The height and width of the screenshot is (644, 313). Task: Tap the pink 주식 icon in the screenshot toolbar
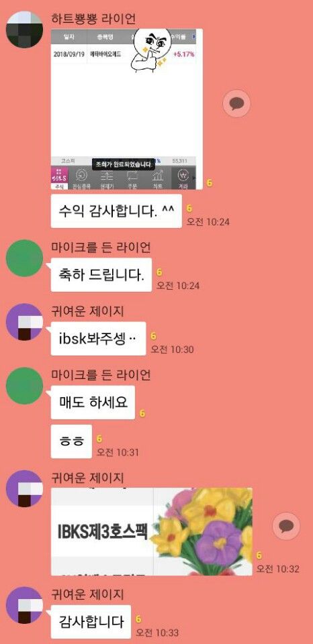coord(60,178)
